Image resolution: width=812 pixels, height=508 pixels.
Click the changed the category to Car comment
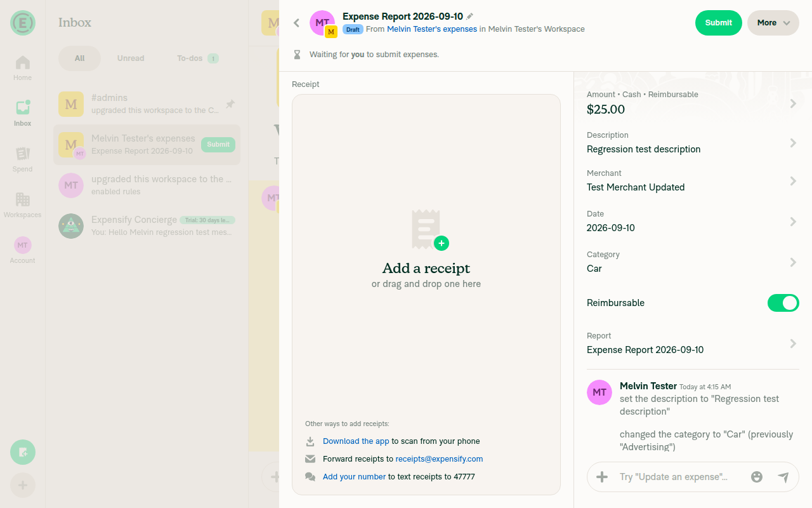click(x=707, y=441)
